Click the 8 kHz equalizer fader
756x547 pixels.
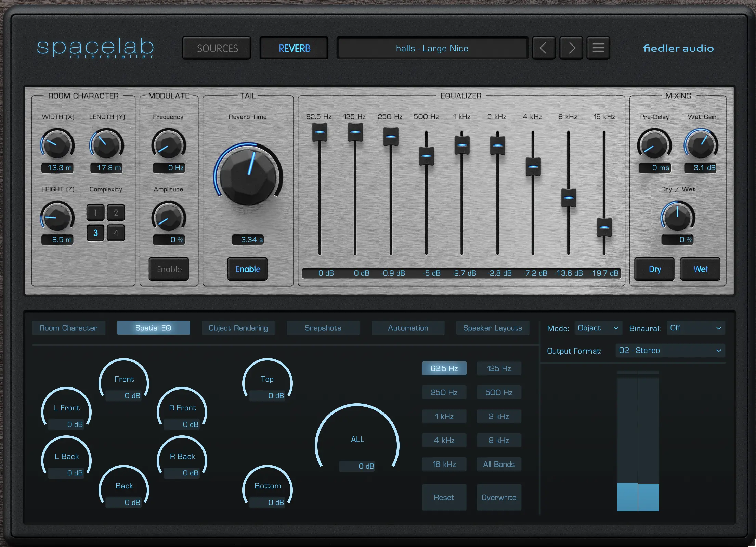pyautogui.click(x=569, y=198)
